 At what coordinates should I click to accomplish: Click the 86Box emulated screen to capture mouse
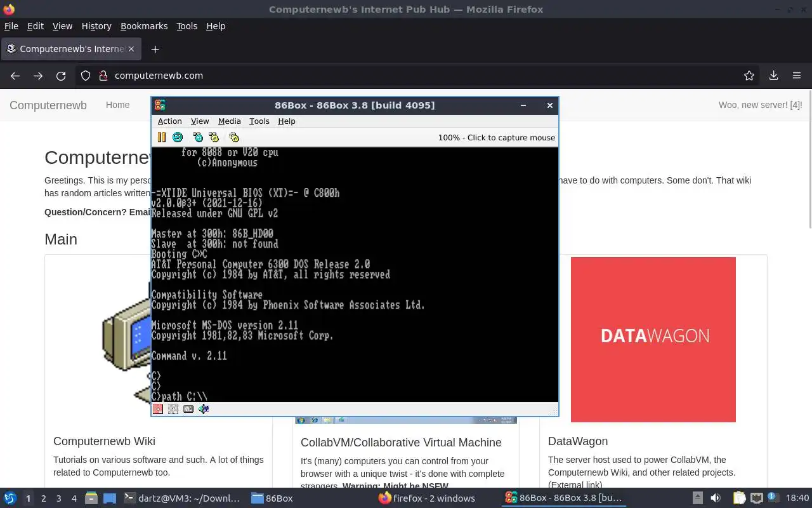point(355,274)
